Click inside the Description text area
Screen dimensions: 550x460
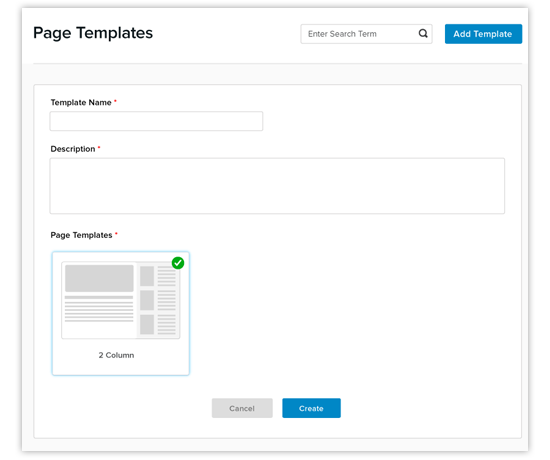[x=277, y=186]
